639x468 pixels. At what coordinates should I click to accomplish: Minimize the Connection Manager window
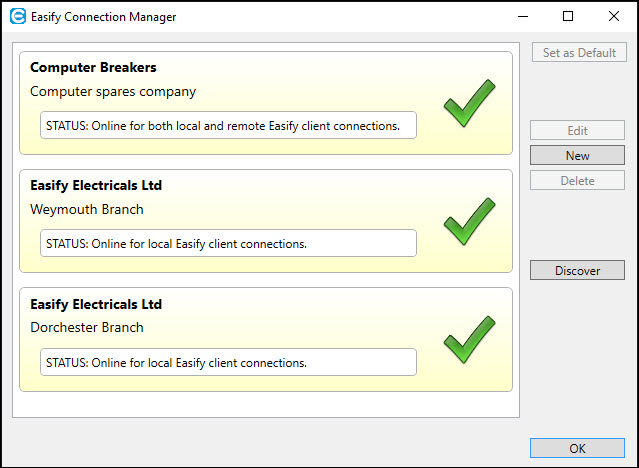(x=522, y=16)
